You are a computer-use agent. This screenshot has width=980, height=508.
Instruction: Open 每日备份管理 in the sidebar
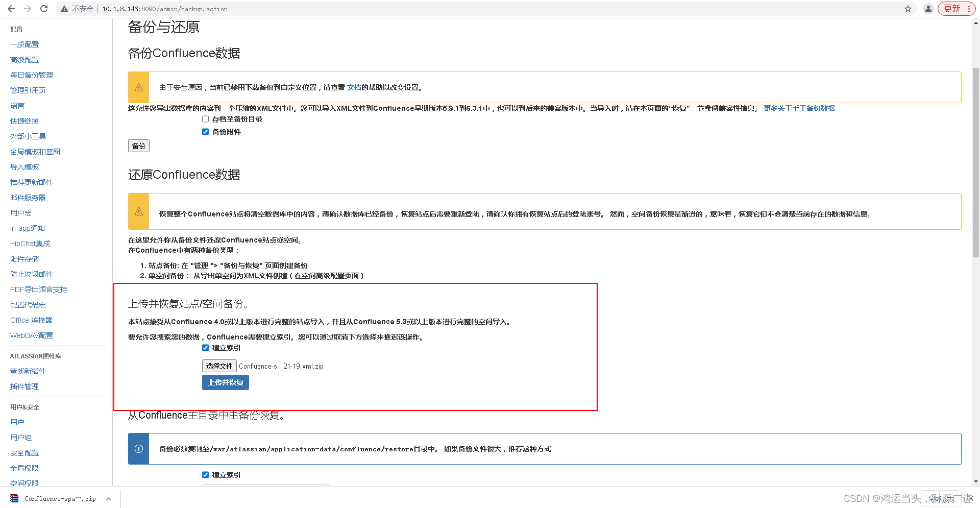tap(32, 75)
